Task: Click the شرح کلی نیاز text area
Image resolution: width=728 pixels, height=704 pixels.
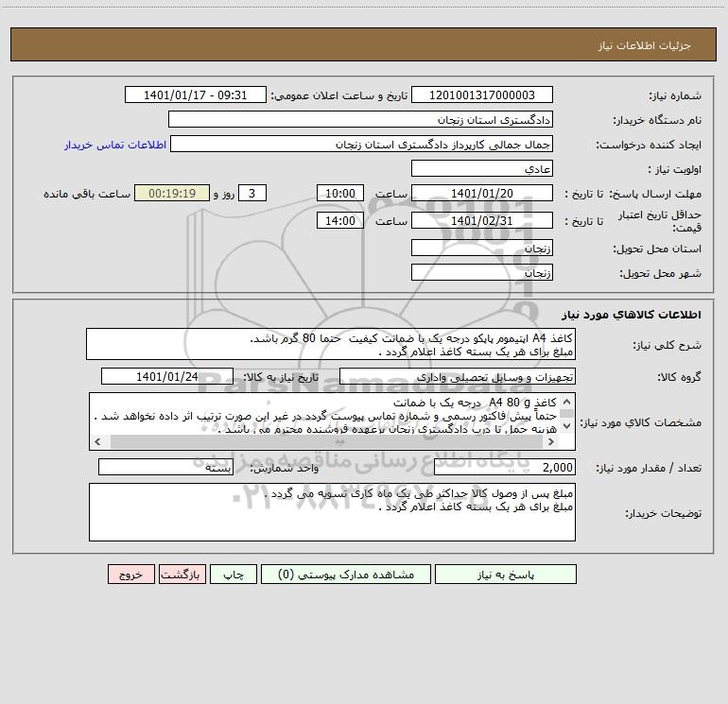Action: (x=331, y=344)
